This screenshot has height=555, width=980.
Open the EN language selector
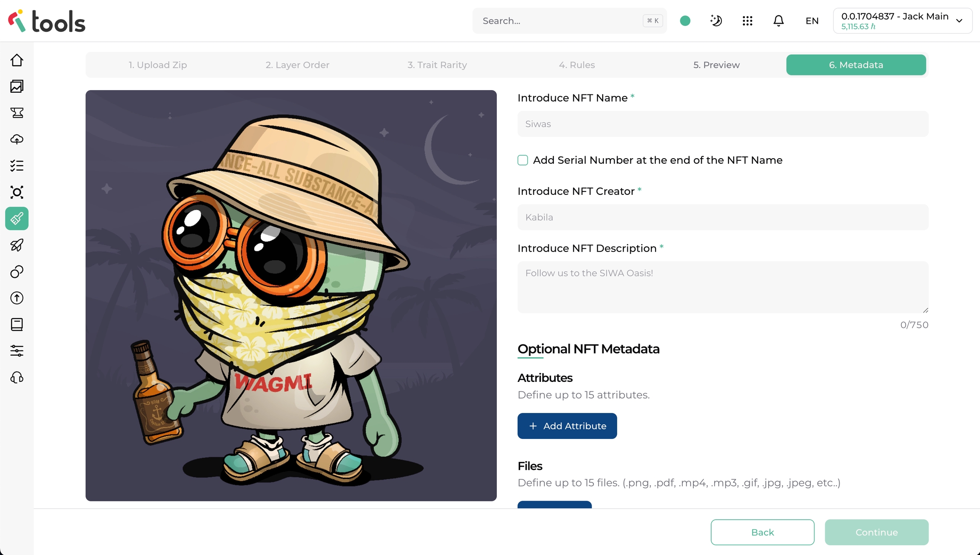(x=812, y=21)
